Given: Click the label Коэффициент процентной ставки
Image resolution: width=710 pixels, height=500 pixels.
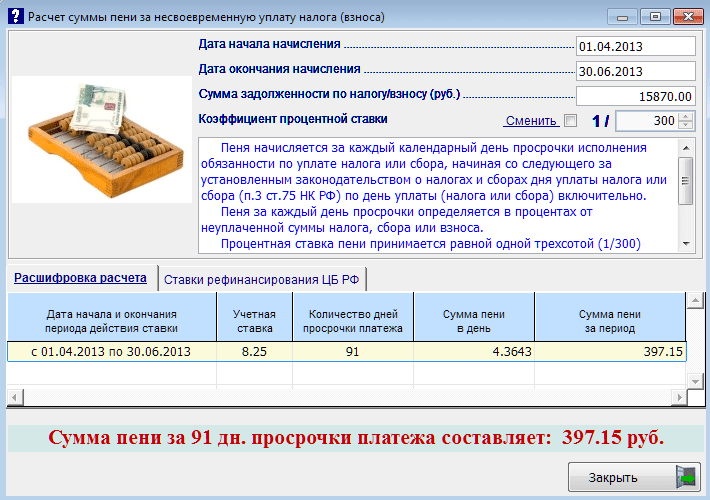Looking at the screenshot, I should 293,119.
